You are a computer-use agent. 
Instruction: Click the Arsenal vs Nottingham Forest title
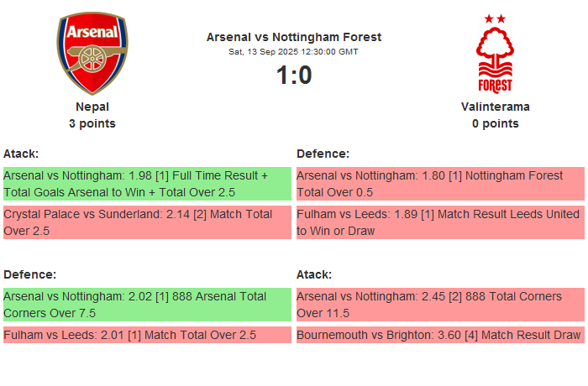(x=294, y=37)
